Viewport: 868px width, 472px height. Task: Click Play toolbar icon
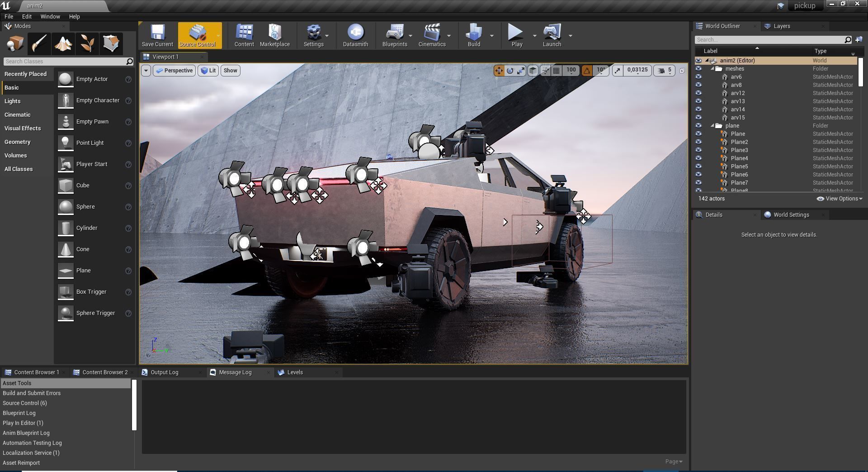tap(516, 35)
